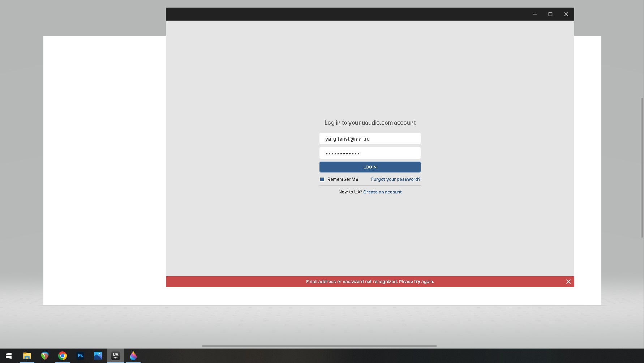Image resolution: width=644 pixels, height=363 pixels.
Task: Open Photoshop from the taskbar
Action: [80, 356]
